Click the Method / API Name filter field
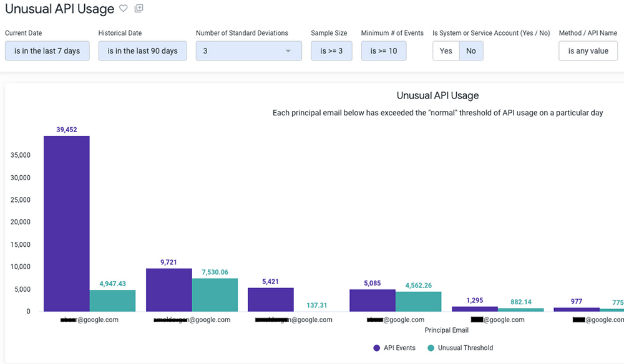624x364 pixels. tap(588, 51)
